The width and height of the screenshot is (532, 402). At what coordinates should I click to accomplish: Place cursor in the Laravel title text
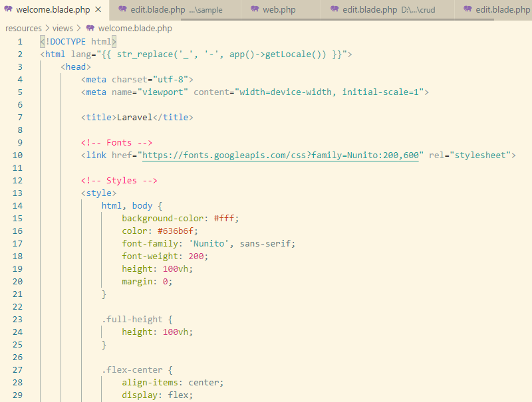pyautogui.click(x=134, y=118)
